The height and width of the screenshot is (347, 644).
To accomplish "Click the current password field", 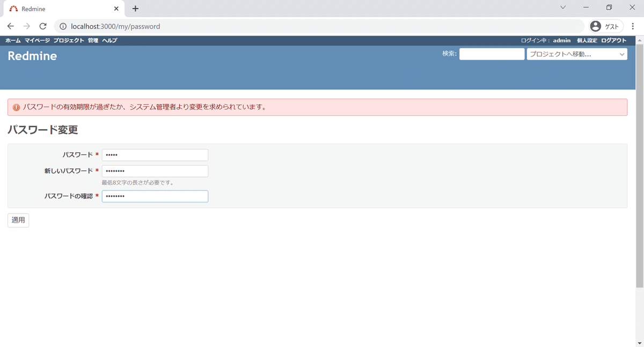I will click(155, 155).
